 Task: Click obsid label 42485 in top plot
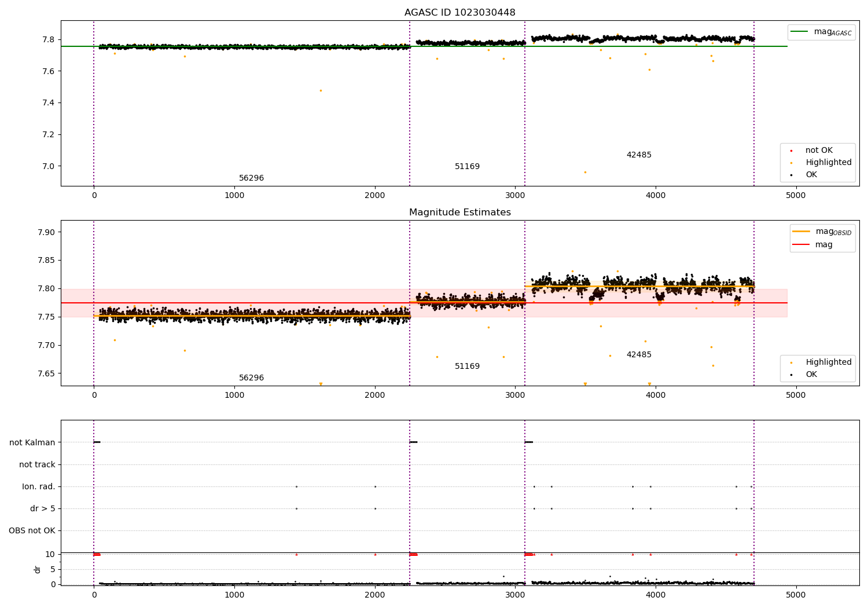(x=639, y=155)
